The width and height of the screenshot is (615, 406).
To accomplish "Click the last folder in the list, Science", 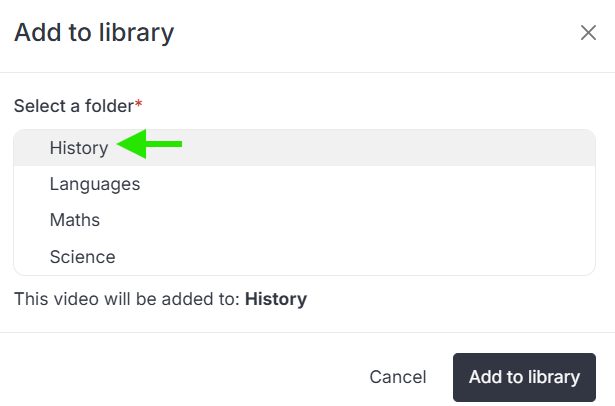I will click(x=304, y=257).
